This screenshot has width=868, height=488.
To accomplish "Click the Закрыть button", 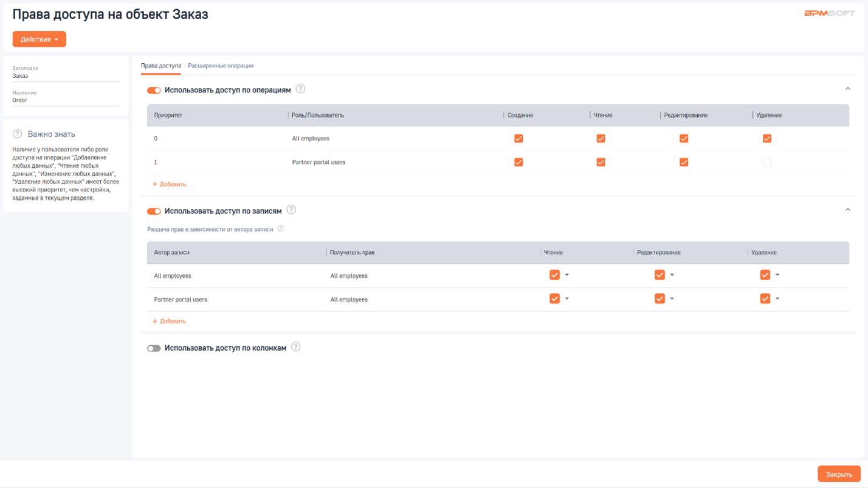I will 839,474.
